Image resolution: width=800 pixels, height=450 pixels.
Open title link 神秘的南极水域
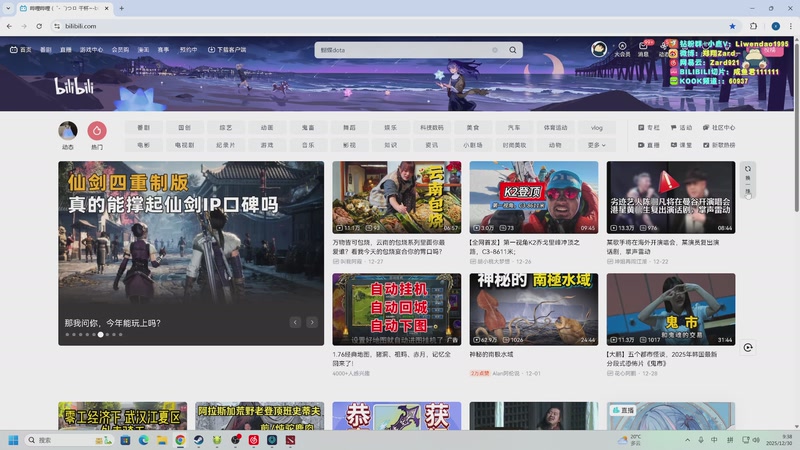(491, 354)
